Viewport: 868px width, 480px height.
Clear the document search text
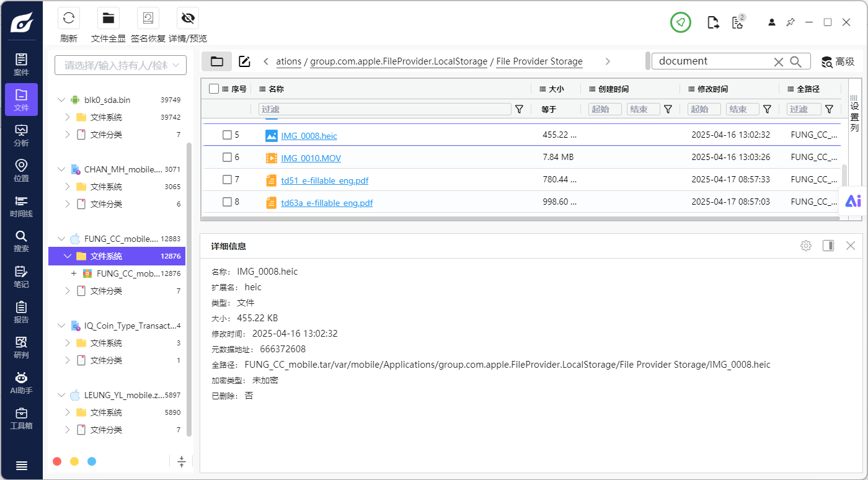(x=779, y=61)
